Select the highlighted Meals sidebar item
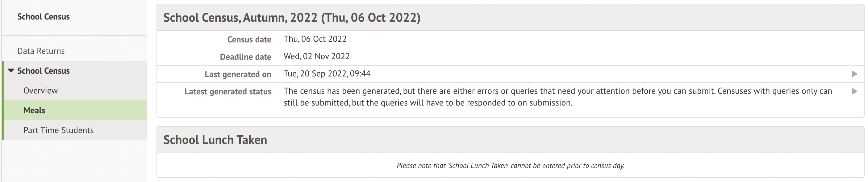The width and height of the screenshot is (868, 182). (34, 110)
